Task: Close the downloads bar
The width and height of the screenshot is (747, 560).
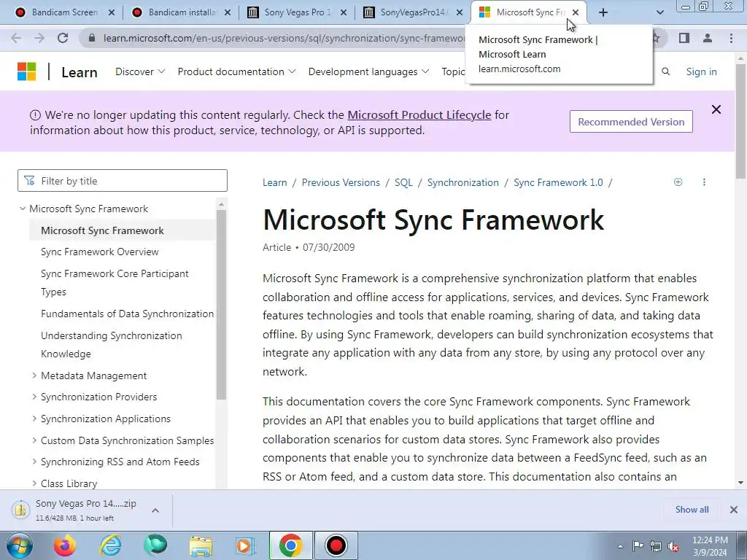Action: pos(734,510)
